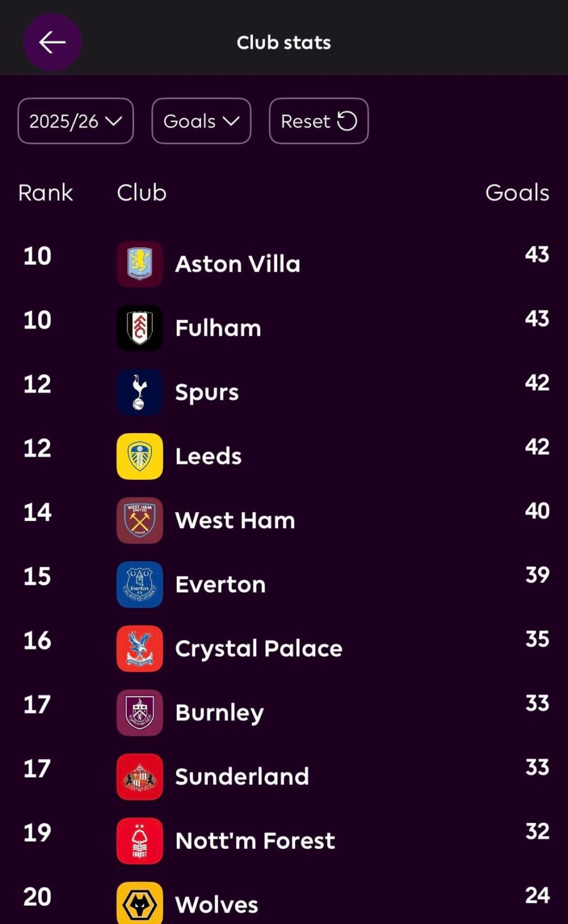568x924 pixels.
Task: Select the Leeds club crest
Action: (139, 456)
